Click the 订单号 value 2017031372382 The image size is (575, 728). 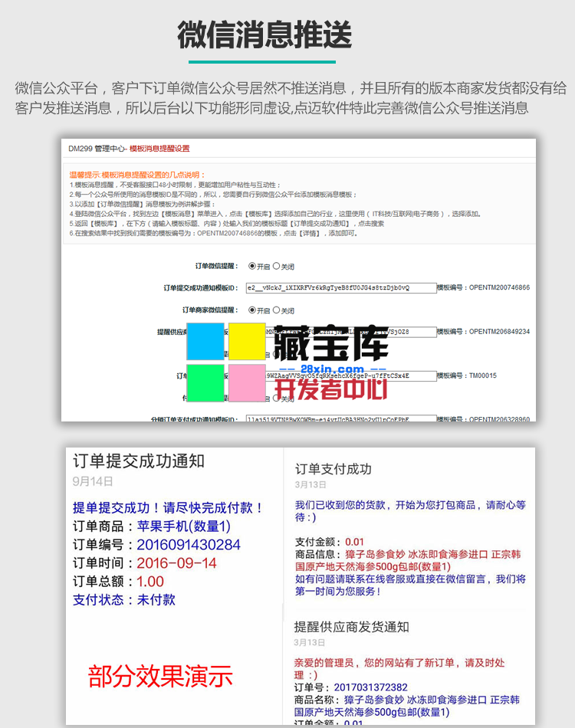pyautogui.click(x=370, y=687)
